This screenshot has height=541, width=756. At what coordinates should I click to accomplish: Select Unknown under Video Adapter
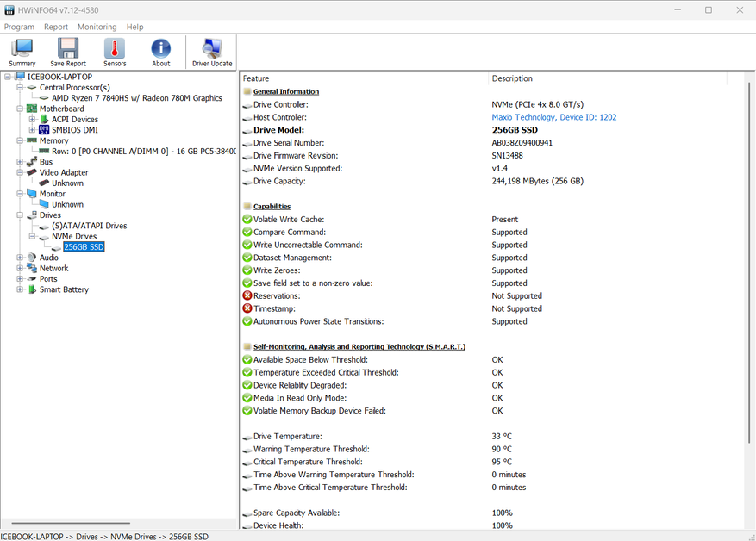click(x=67, y=183)
